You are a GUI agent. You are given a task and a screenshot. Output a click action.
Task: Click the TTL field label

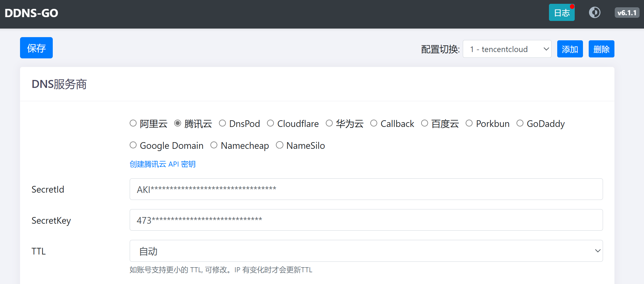(x=38, y=251)
